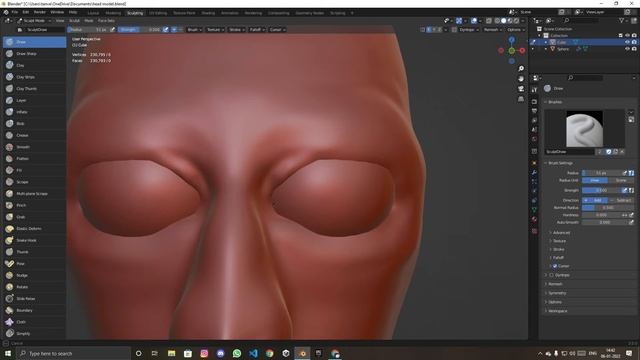Image resolution: width=640 pixels, height=360 pixels.
Task: Select the Nudge brush tool
Action: coord(34,276)
